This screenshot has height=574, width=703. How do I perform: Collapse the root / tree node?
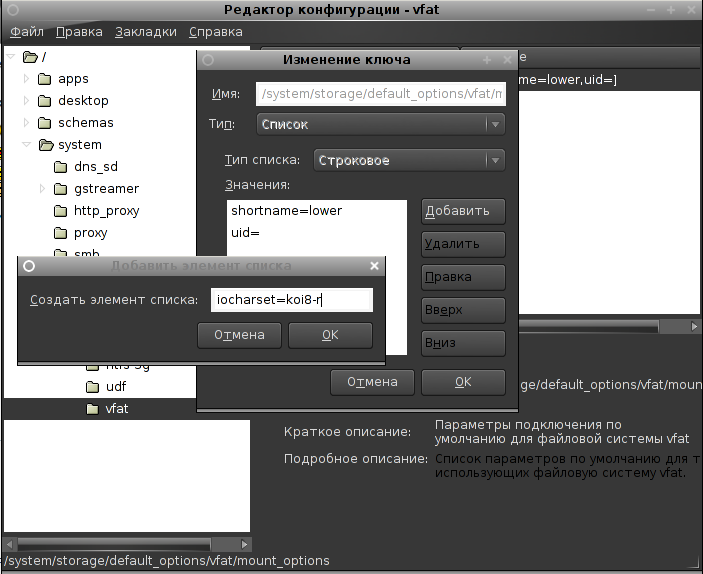tap(11, 57)
